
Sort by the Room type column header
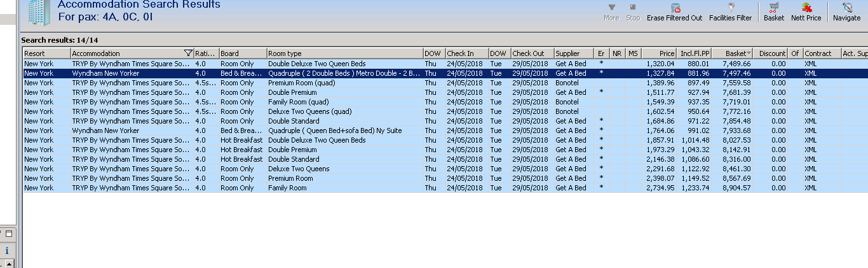coord(345,53)
